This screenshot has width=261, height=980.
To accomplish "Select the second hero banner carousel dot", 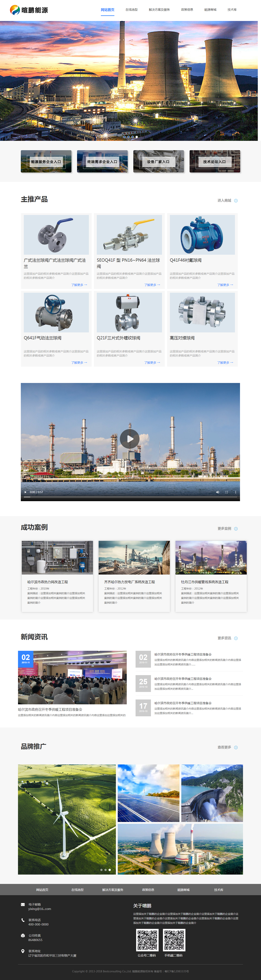I will [x=128, y=137].
